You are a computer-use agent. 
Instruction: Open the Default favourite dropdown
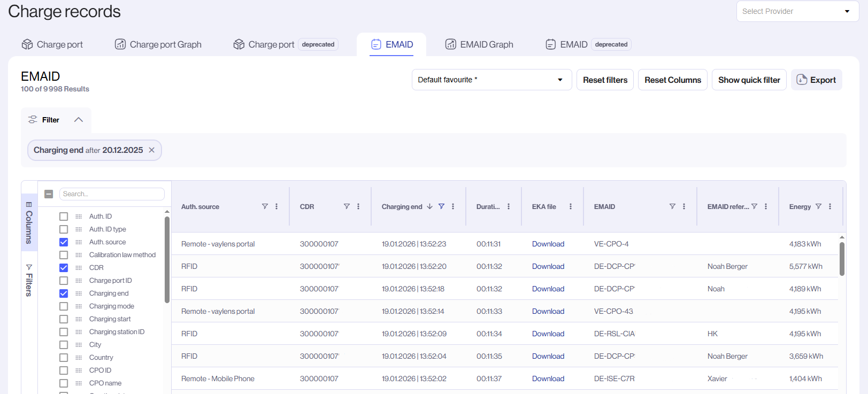point(491,80)
